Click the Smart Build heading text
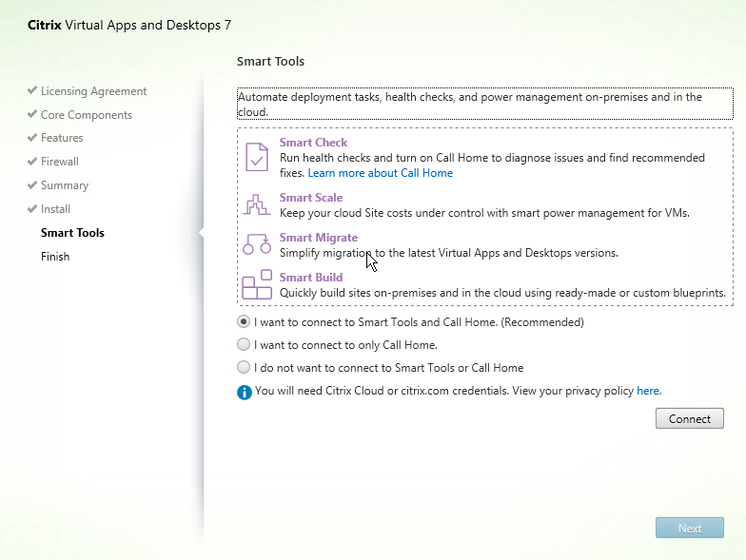The height and width of the screenshot is (560, 746). tap(310, 278)
